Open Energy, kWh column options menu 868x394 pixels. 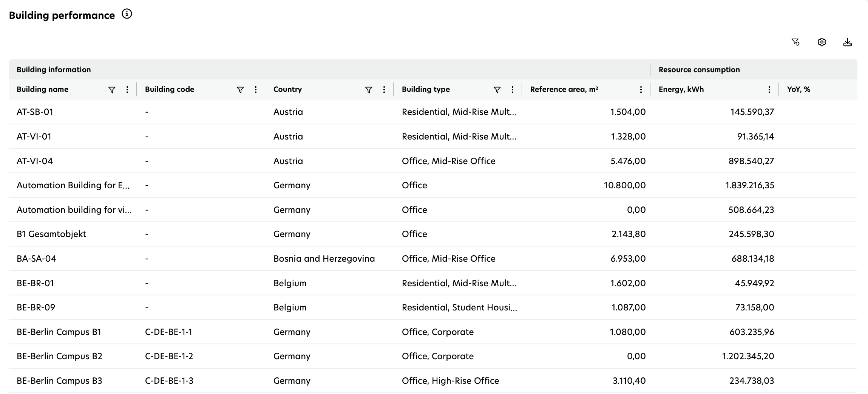click(769, 90)
